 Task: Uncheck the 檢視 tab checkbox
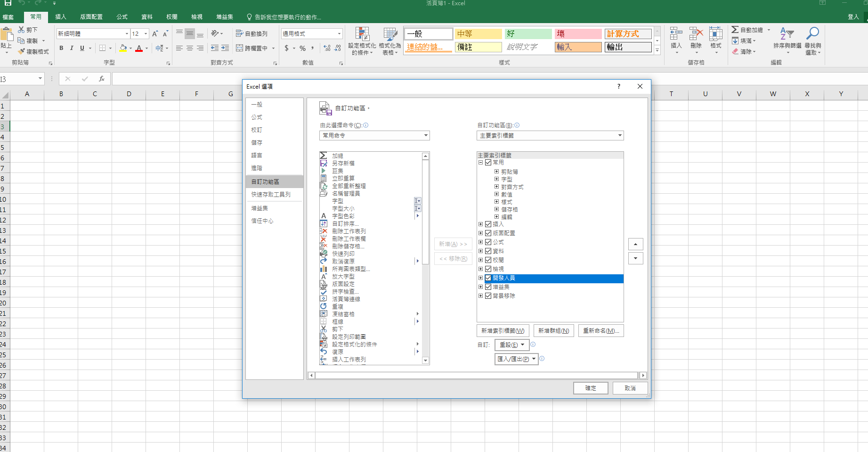488,269
